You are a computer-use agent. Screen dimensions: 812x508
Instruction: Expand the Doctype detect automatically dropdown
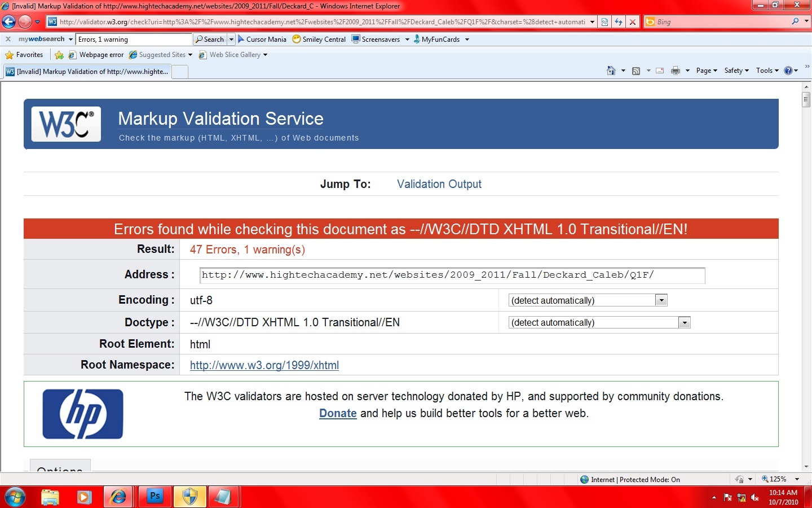point(684,323)
